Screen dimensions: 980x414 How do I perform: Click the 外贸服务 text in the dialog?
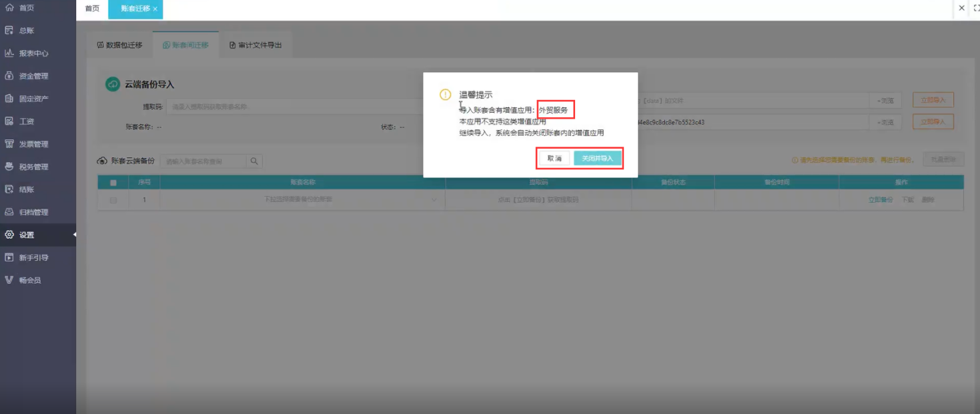(554, 110)
